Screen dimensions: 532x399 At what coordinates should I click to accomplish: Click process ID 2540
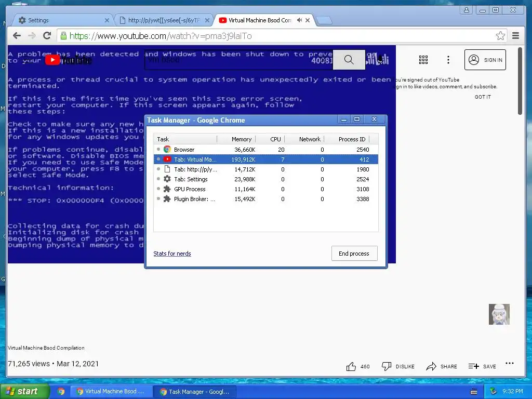[363, 150]
